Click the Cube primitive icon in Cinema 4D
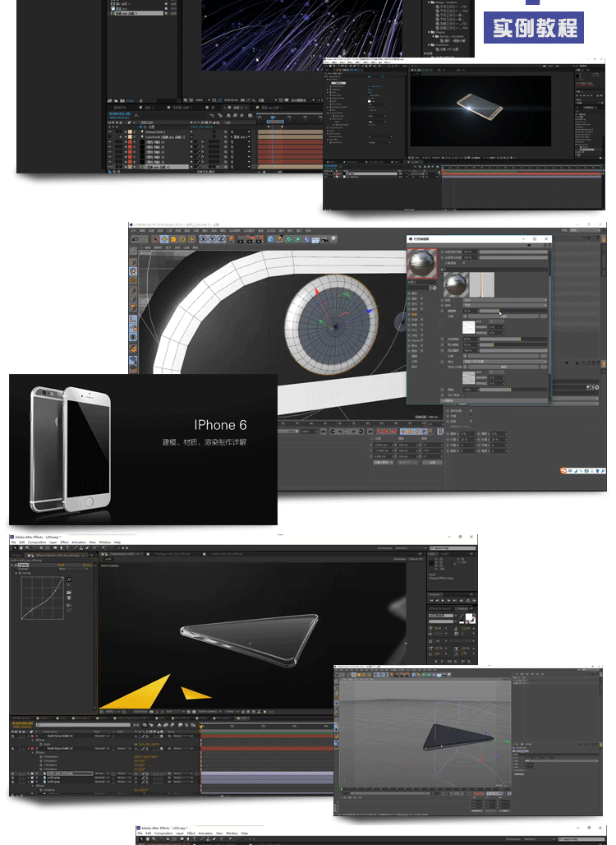The height and width of the screenshot is (845, 616). 271,239
